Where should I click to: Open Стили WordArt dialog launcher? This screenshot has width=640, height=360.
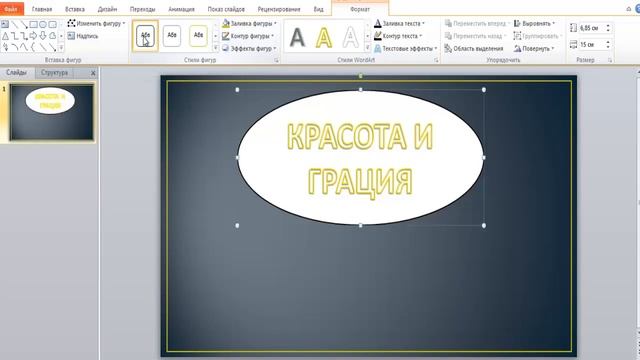(436, 60)
